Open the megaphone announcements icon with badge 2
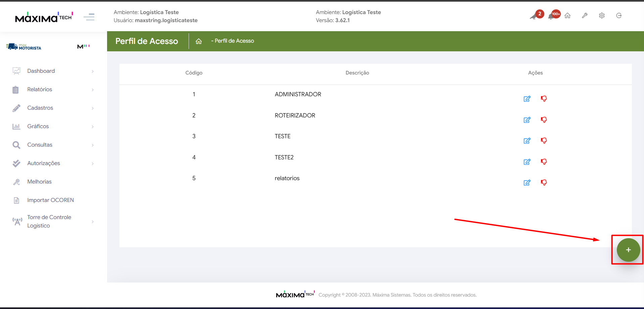 point(533,16)
